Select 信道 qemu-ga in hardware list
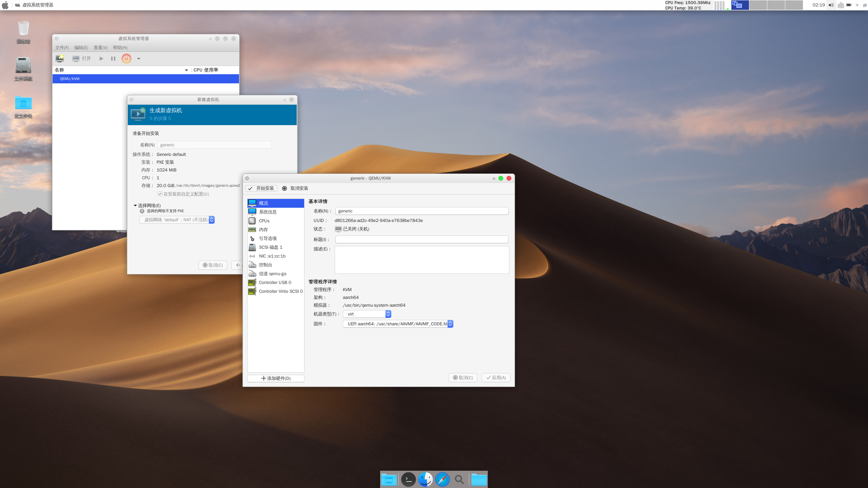 coord(276,274)
